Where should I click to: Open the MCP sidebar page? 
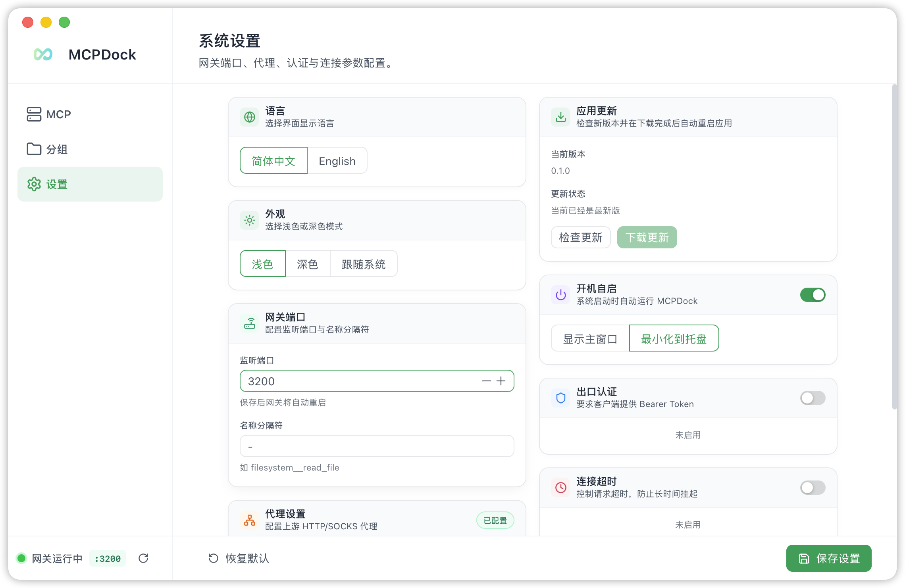click(x=90, y=114)
